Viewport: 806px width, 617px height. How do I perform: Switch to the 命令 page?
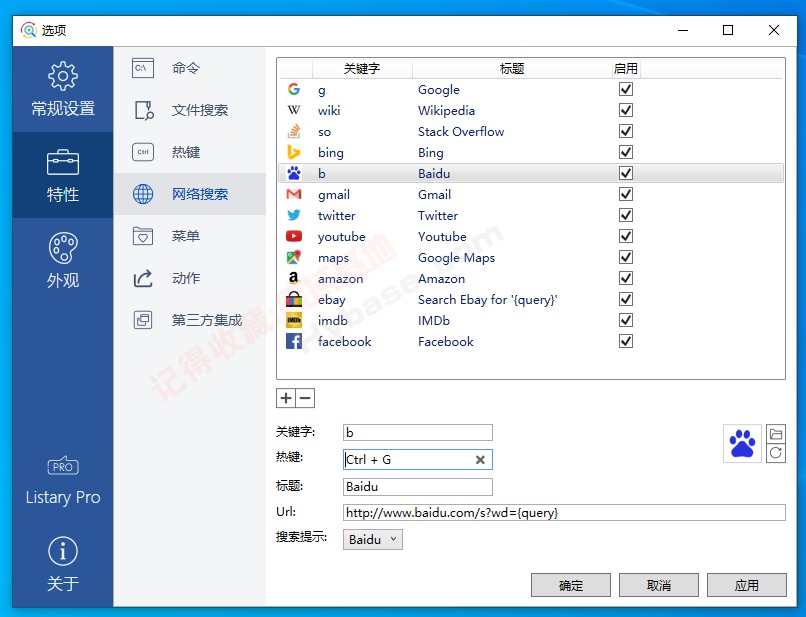tap(190, 68)
